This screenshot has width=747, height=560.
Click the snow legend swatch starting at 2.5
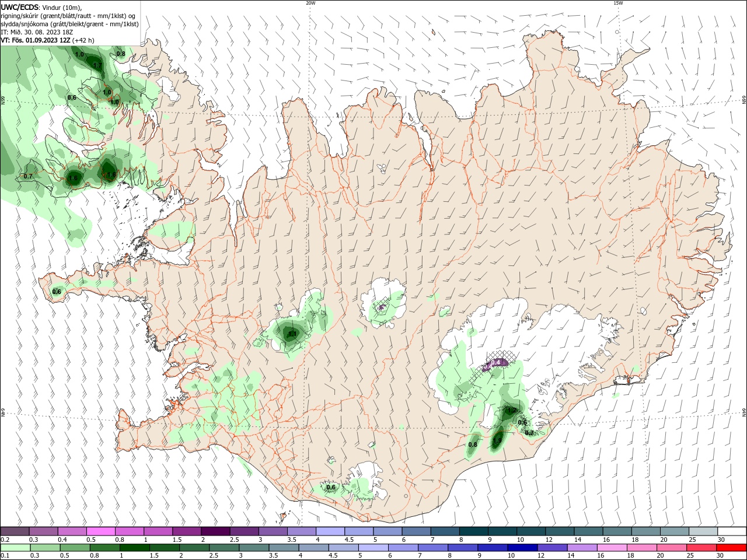tap(244, 531)
